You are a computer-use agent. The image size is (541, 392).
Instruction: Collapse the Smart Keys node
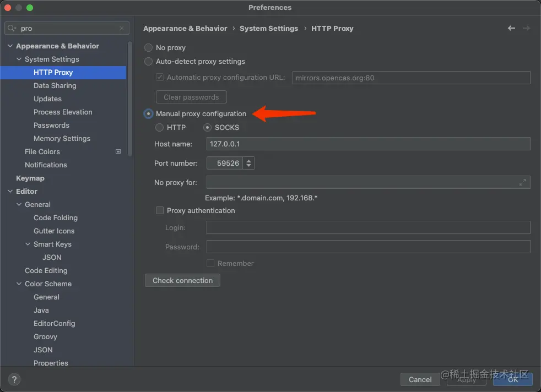click(x=28, y=244)
